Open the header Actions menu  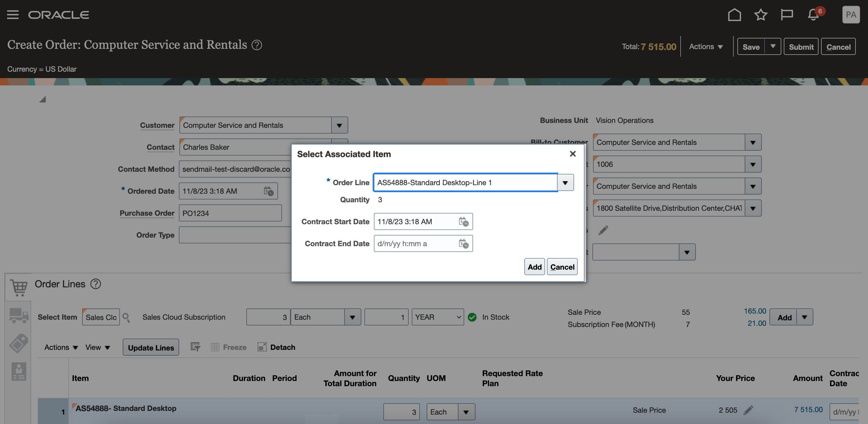(706, 46)
